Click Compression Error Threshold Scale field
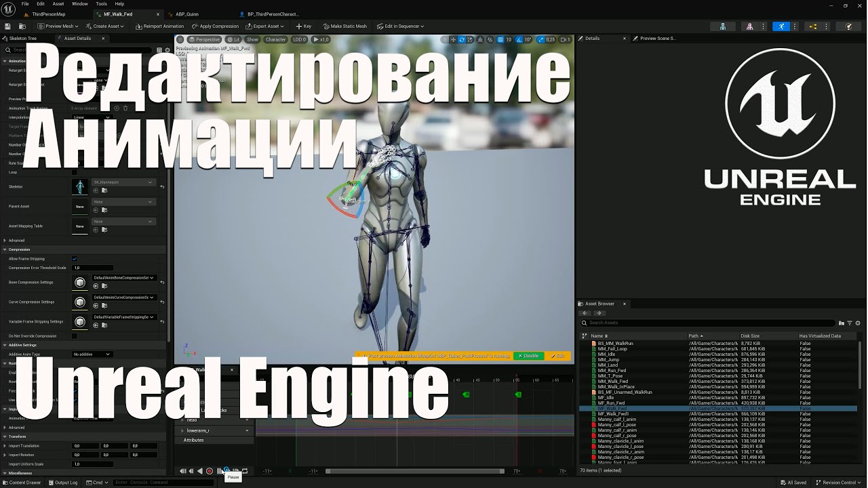 (x=93, y=268)
